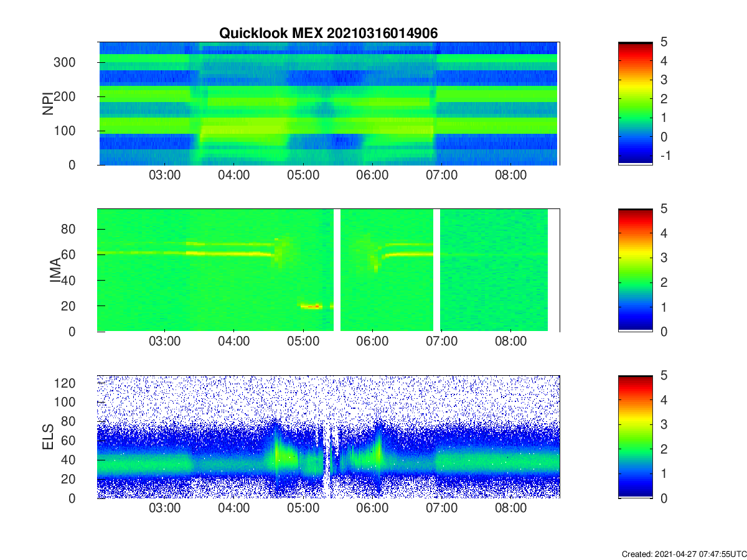Click the 03:00 tick under ELS panel
Viewport: 747px width, 560px height.
pos(165,510)
